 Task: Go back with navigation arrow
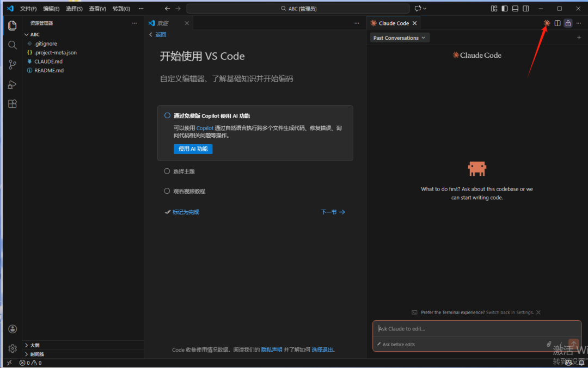coord(167,8)
